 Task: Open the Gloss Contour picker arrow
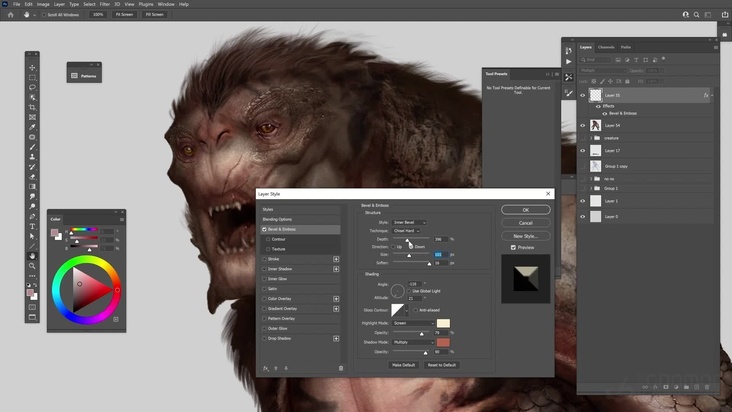click(x=407, y=310)
